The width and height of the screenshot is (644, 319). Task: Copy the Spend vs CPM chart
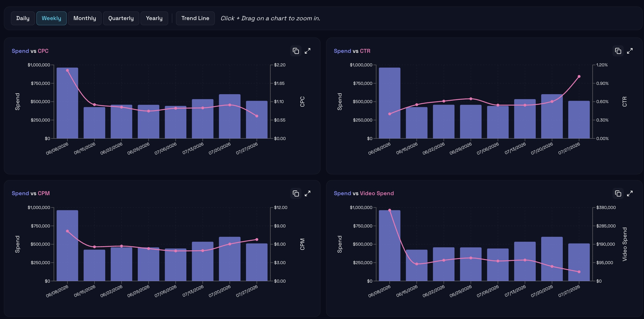click(296, 193)
